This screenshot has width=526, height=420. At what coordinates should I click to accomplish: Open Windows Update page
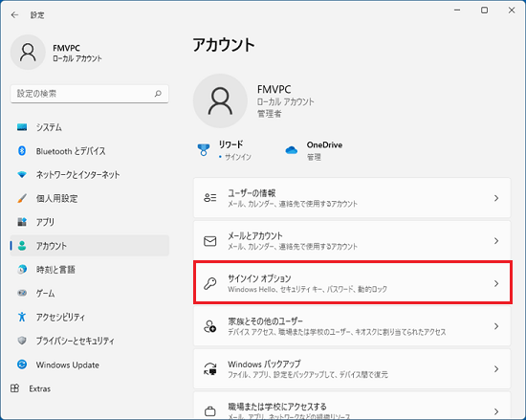click(90, 365)
